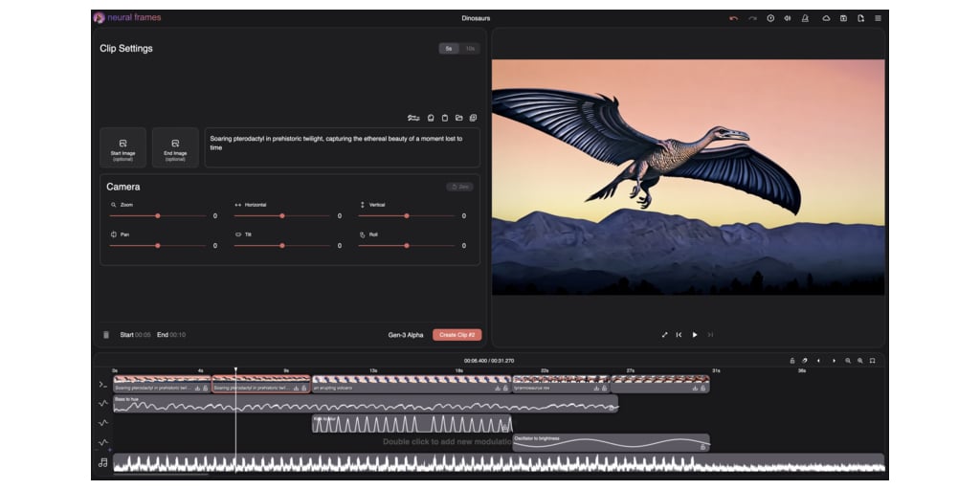Screen dimensions: 980x490
Task: Play the video preview
Action: pyautogui.click(x=695, y=335)
